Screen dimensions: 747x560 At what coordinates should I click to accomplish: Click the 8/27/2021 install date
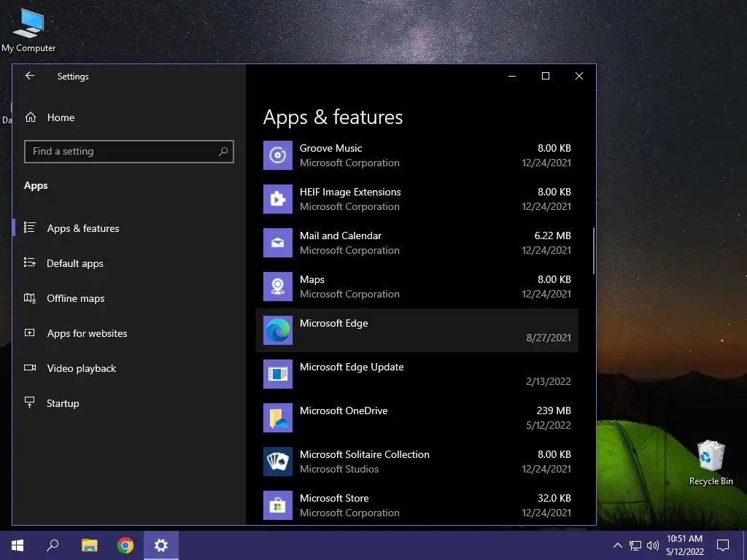(549, 338)
